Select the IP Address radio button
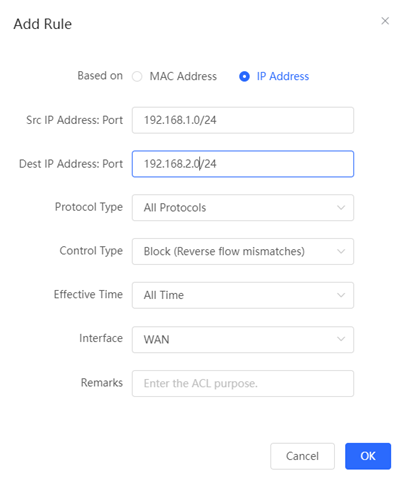The image size is (403, 477). pos(244,76)
